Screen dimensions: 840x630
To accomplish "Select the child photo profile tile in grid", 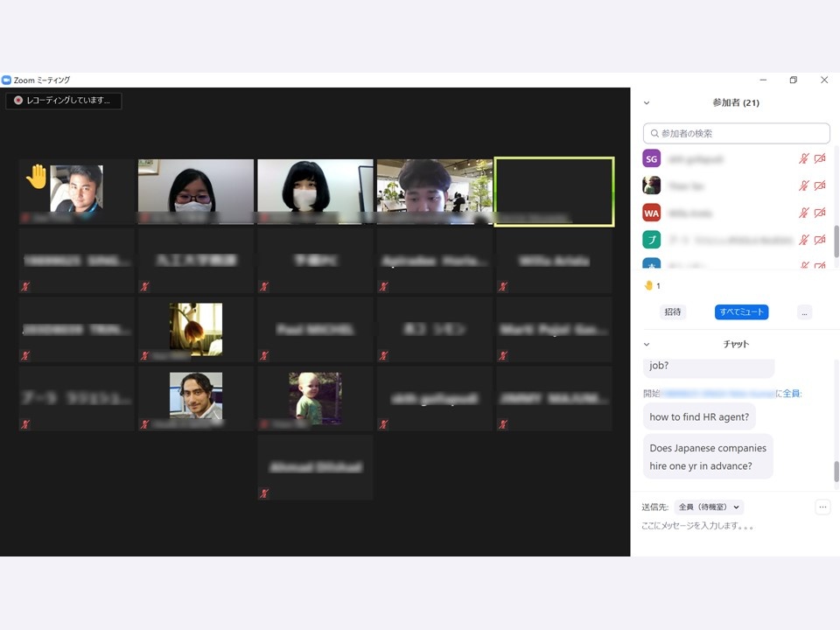I will coord(315,398).
